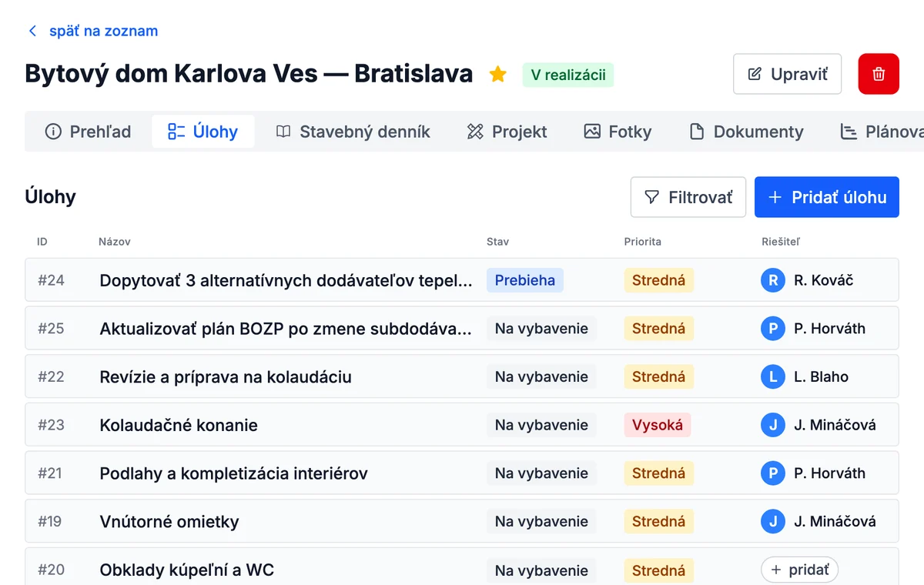The height and width of the screenshot is (585, 924).
Task: Open Na vybavenie status of task #22
Action: pyautogui.click(x=541, y=376)
